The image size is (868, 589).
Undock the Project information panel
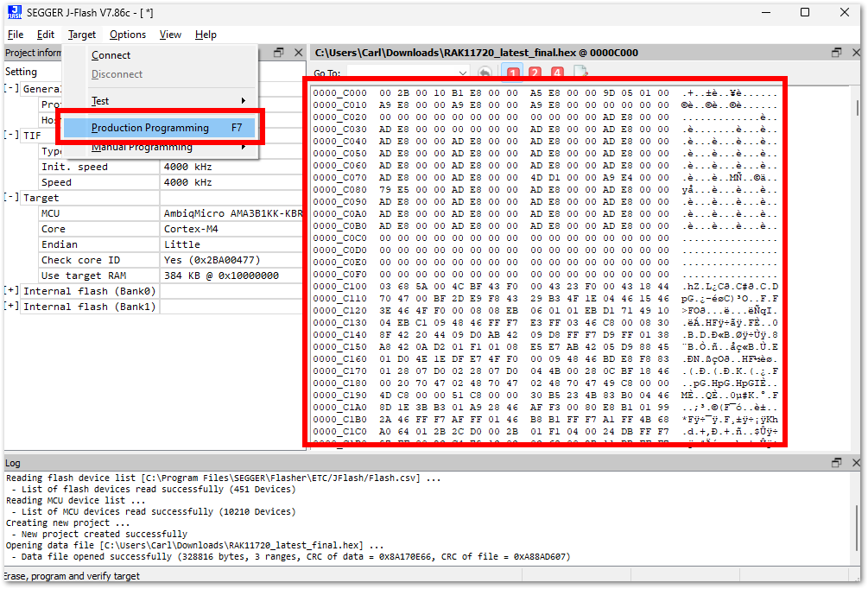tap(278, 52)
